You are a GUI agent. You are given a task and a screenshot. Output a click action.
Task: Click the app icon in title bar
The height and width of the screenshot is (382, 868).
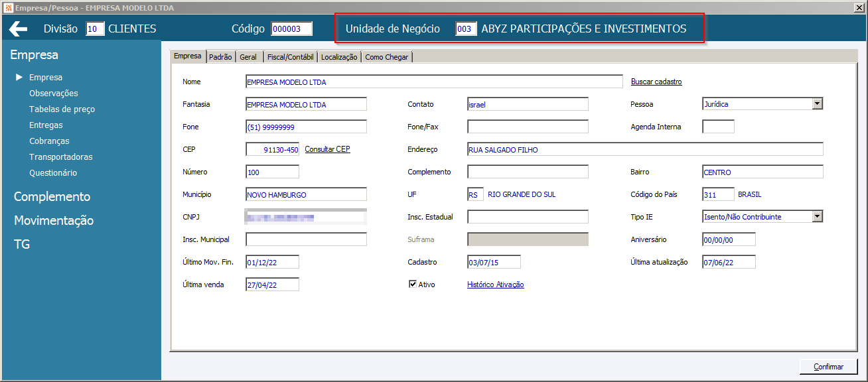point(8,7)
